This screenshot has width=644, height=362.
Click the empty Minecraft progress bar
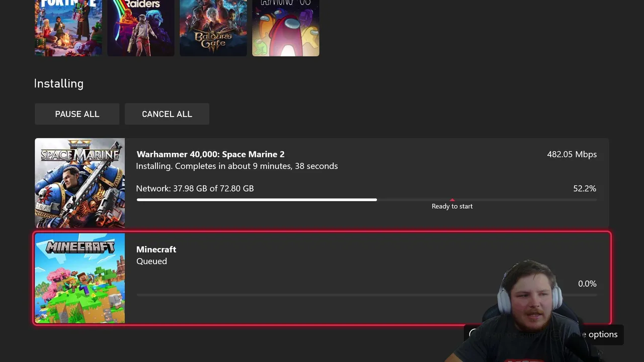[367, 295]
